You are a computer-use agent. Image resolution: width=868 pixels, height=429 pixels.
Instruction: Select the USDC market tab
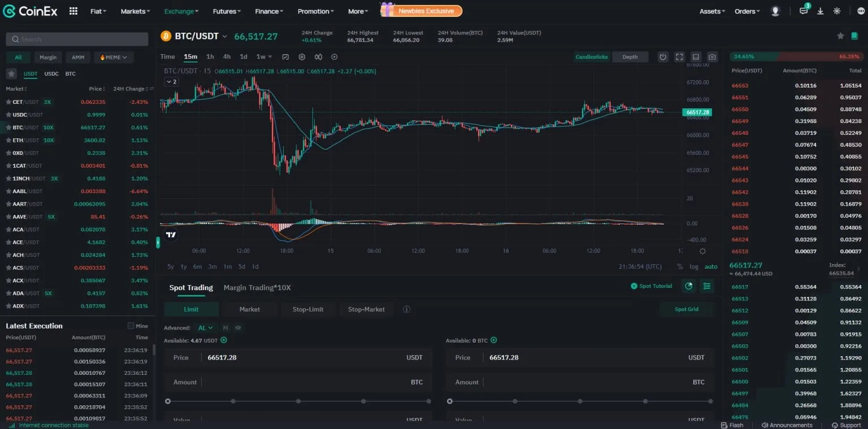tap(51, 74)
